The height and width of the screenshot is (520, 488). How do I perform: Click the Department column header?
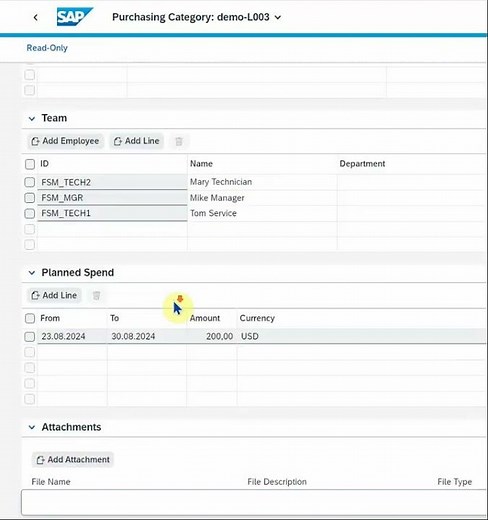tap(362, 164)
